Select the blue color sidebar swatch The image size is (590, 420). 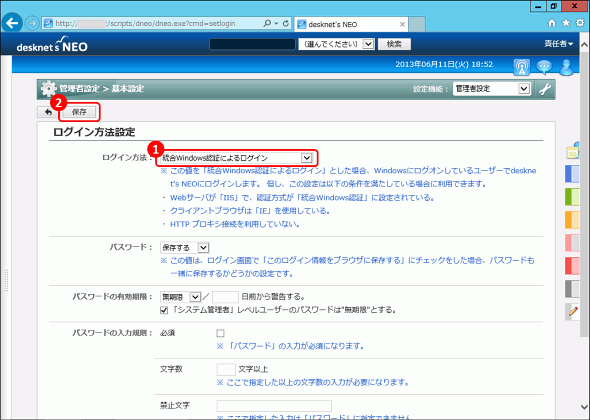pos(572,174)
